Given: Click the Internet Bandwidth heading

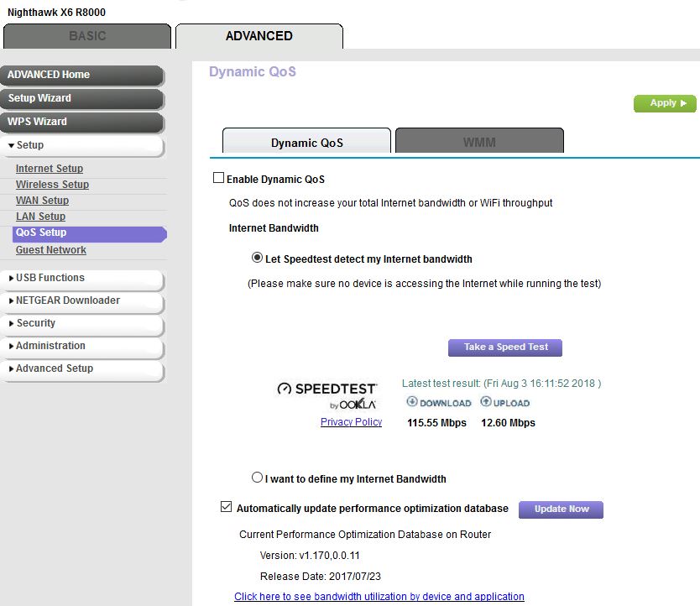Looking at the screenshot, I should [x=274, y=228].
